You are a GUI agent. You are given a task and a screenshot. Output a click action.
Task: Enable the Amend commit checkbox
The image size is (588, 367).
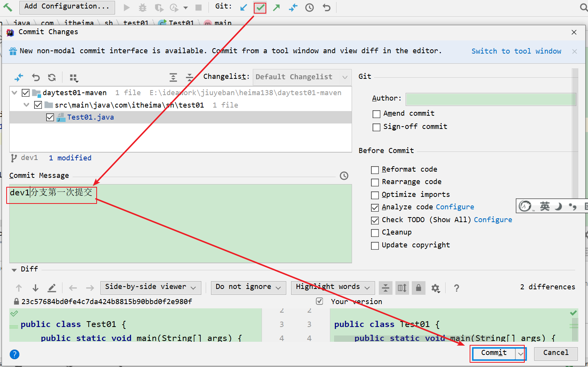376,114
